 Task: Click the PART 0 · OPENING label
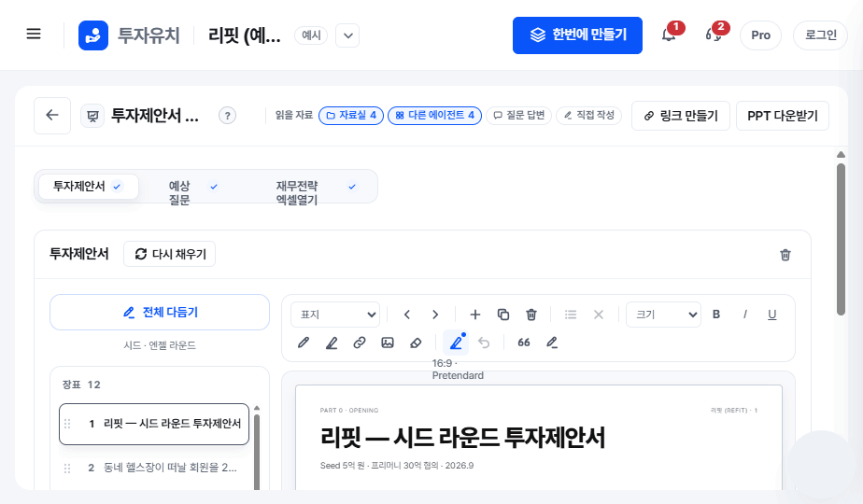(349, 411)
